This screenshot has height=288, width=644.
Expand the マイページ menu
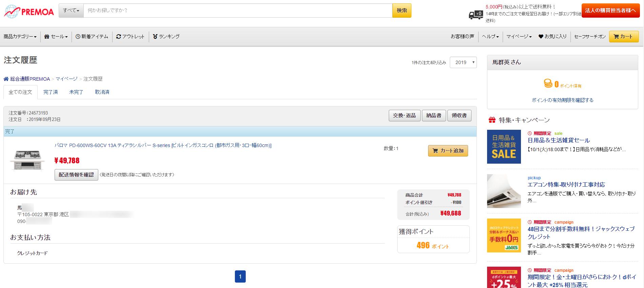click(519, 37)
